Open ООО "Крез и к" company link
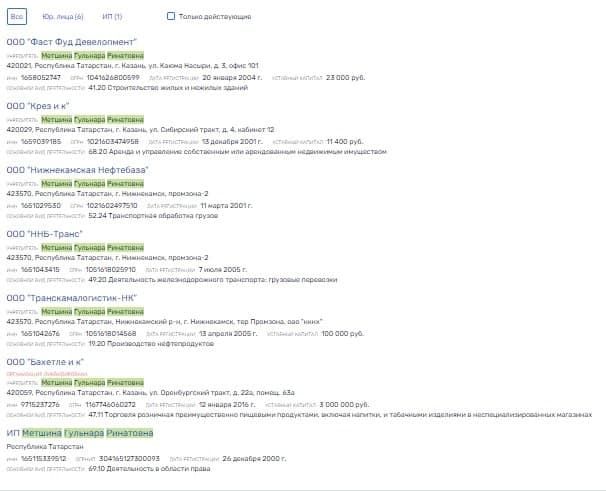606x491 pixels. (38, 106)
